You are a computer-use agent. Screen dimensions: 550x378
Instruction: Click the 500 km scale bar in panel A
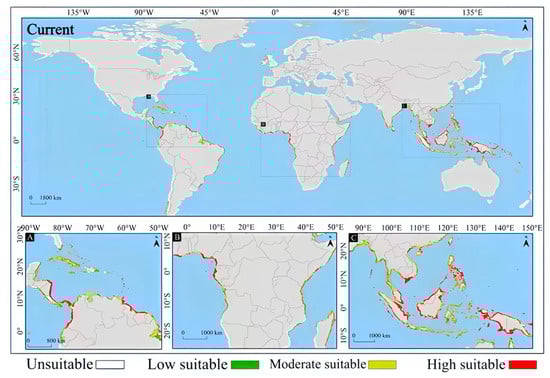[46, 342]
